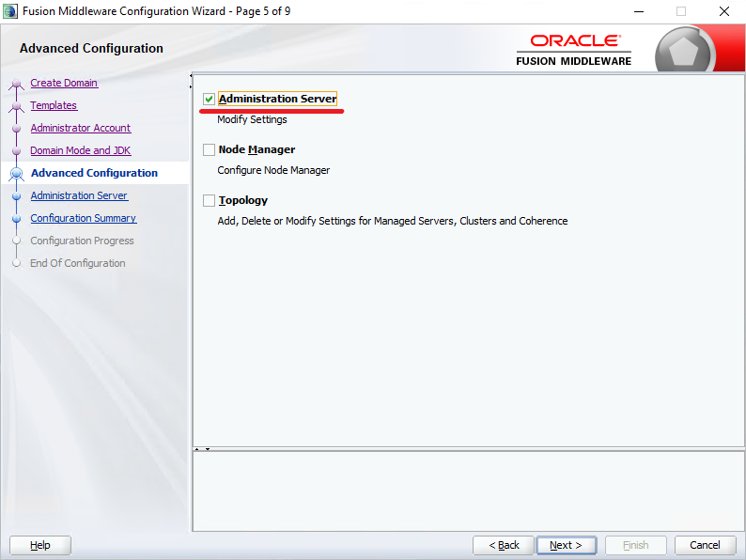Click the Configuration Summary step bullet
Image resolution: width=746 pixels, height=560 pixels.
tap(17, 218)
